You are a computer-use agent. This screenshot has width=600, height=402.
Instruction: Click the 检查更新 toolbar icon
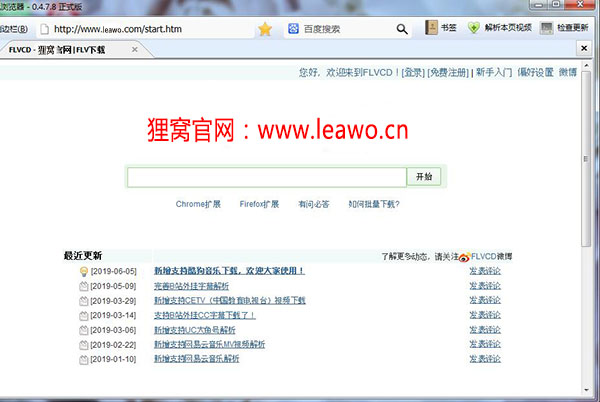click(546, 28)
